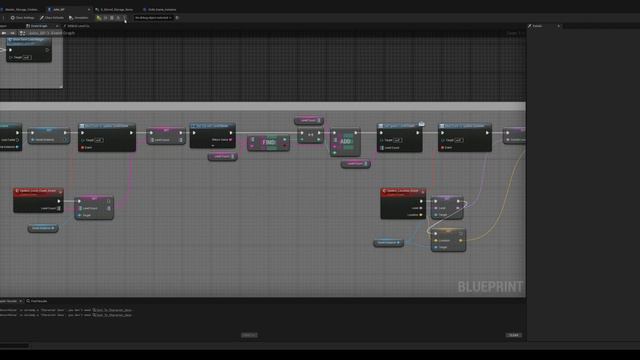Close the Details panel tab
The width and height of the screenshot is (640, 360).
[559, 26]
